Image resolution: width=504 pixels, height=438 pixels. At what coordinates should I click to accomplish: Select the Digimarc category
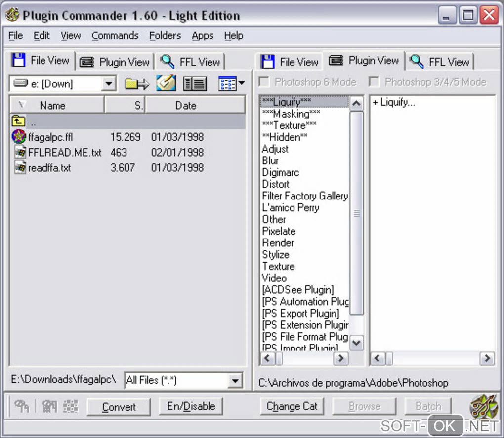coord(304,172)
